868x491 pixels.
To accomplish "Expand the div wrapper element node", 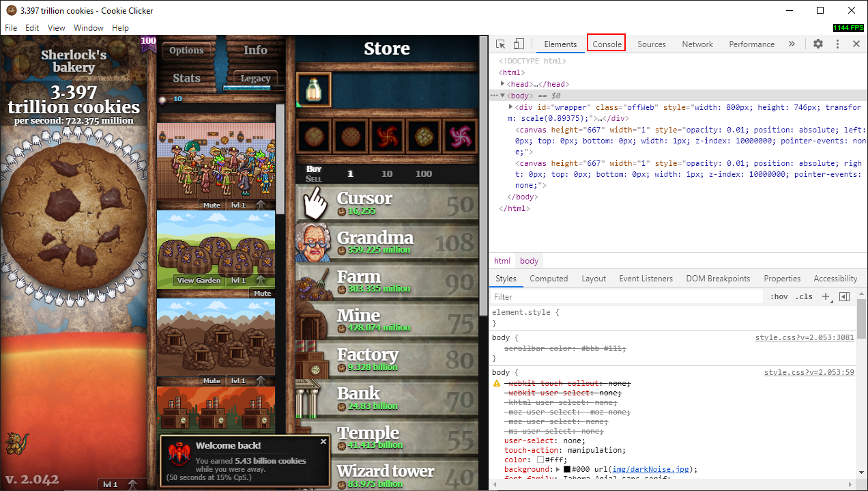I will point(511,107).
